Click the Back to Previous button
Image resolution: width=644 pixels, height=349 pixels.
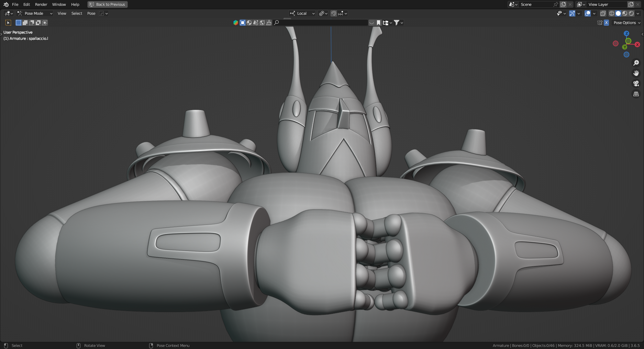coord(108,4)
